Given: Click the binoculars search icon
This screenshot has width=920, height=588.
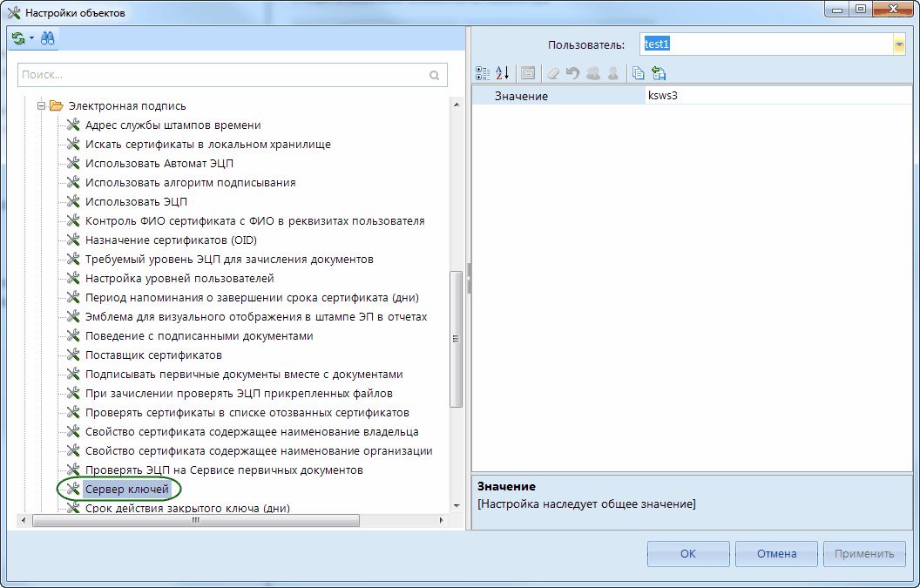Looking at the screenshot, I should pos(47,38).
